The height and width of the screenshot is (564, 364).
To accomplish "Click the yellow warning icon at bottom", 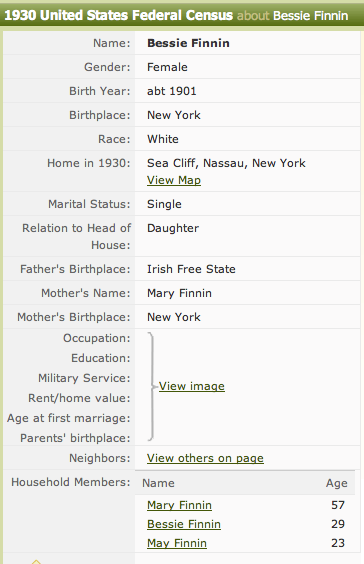I will pyautogui.click(x=36, y=561).
